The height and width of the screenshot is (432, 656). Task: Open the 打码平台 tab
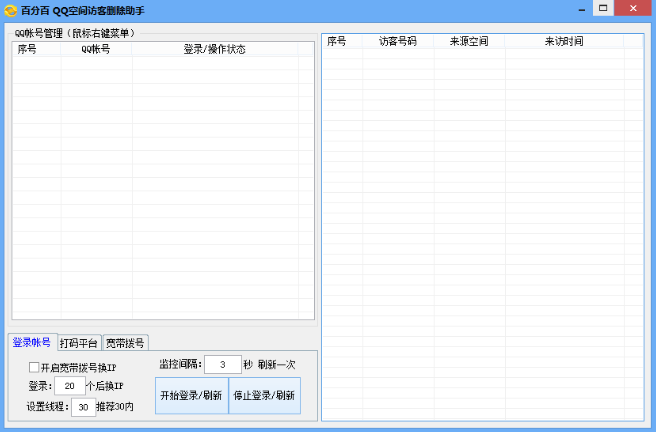point(79,343)
